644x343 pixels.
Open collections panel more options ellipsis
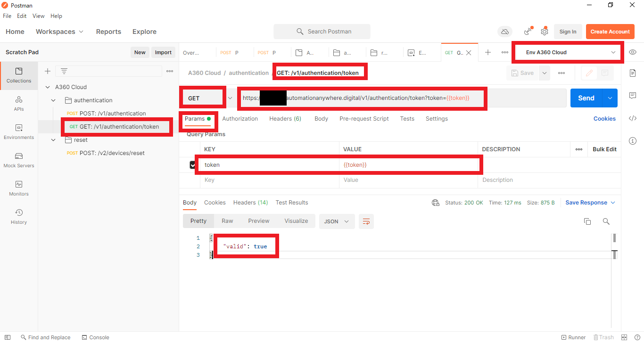click(x=170, y=71)
